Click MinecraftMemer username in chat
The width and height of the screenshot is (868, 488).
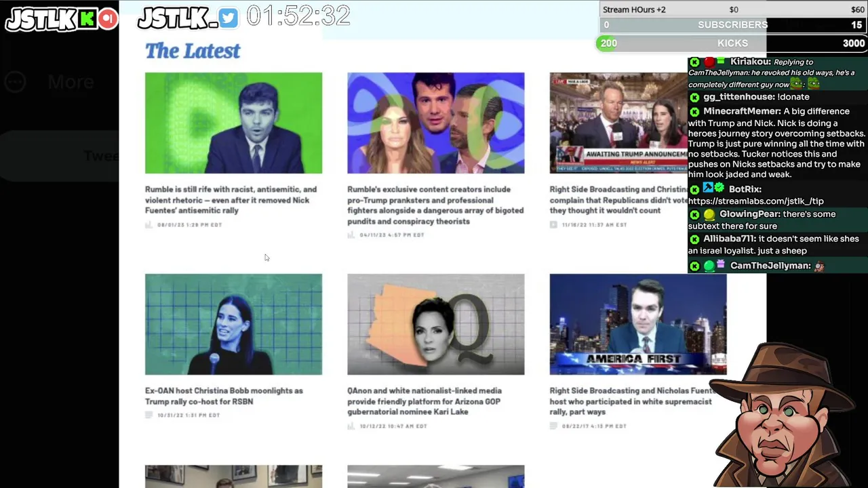(743, 111)
